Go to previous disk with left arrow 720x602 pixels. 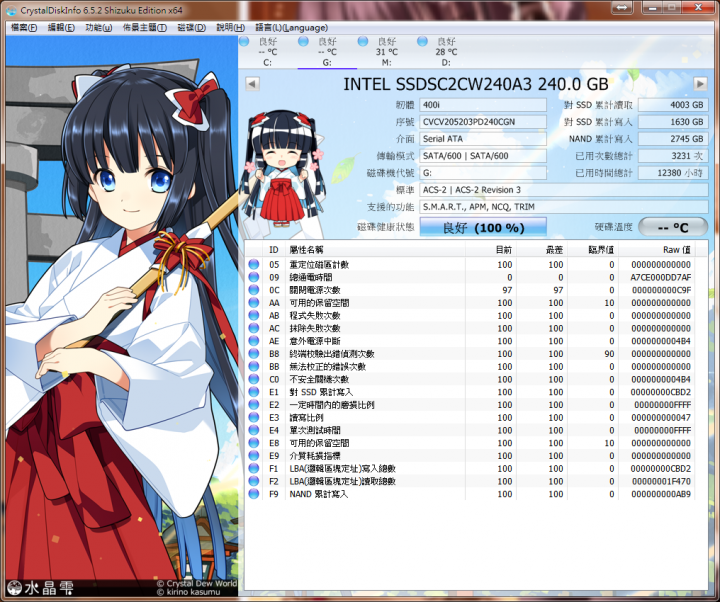[252, 84]
